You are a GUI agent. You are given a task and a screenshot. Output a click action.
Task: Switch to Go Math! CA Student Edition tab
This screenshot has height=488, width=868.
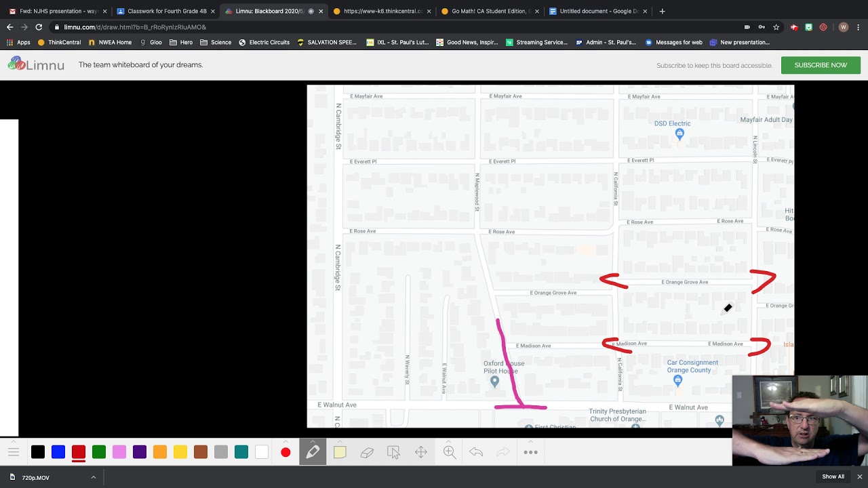point(490,11)
